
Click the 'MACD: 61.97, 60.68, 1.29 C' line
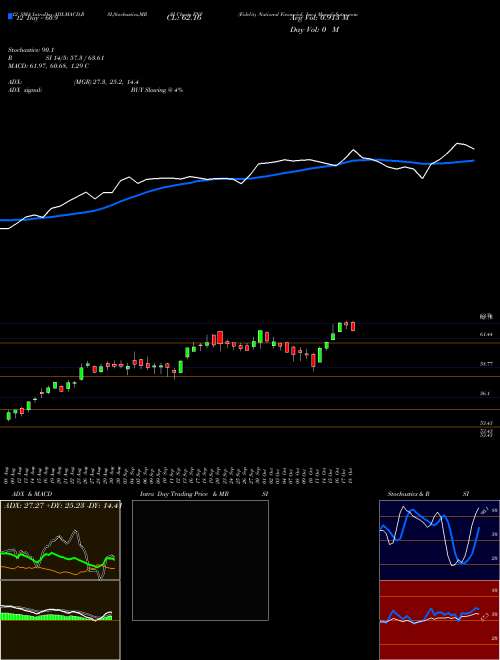[49, 66]
